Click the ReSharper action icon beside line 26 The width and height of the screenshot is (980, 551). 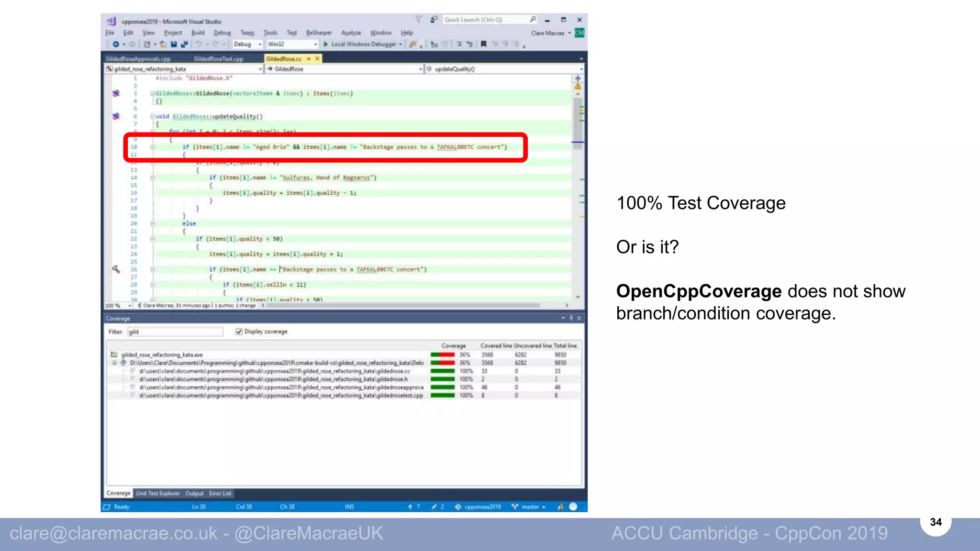click(x=116, y=269)
